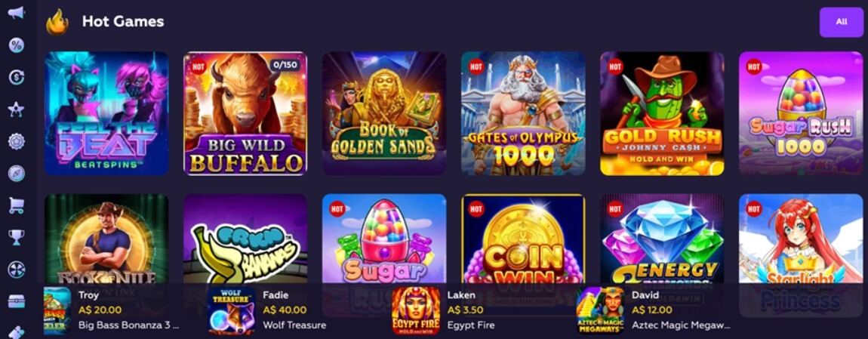The width and height of the screenshot is (868, 339).
Task: Open the compass icon in the sidebar
Action: [x=16, y=174]
